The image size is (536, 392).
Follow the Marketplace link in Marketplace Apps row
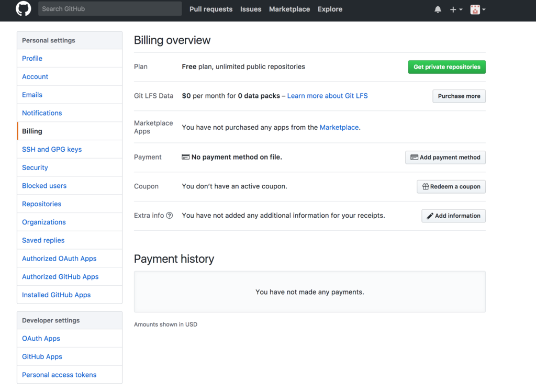pyautogui.click(x=339, y=127)
